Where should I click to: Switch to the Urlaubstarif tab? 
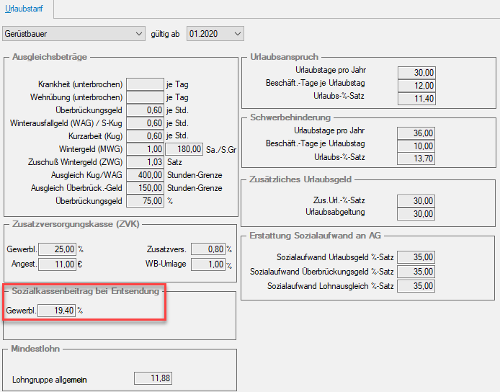click(24, 9)
